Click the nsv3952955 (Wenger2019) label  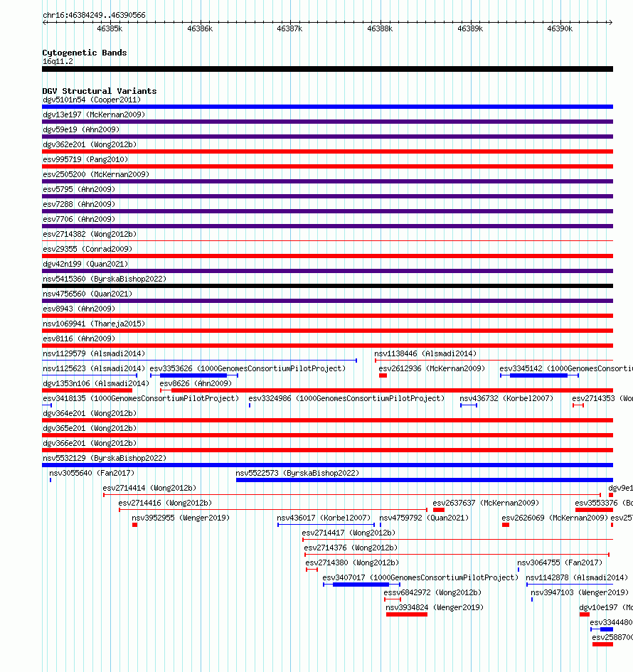click(181, 518)
